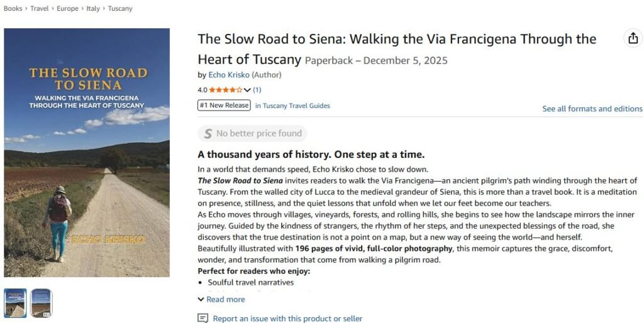Open the Books breadcrumb
644x323 pixels.
pos(13,9)
